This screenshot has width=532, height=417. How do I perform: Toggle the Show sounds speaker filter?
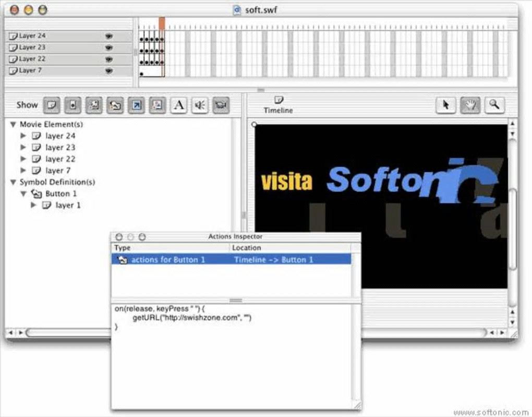tap(200, 105)
